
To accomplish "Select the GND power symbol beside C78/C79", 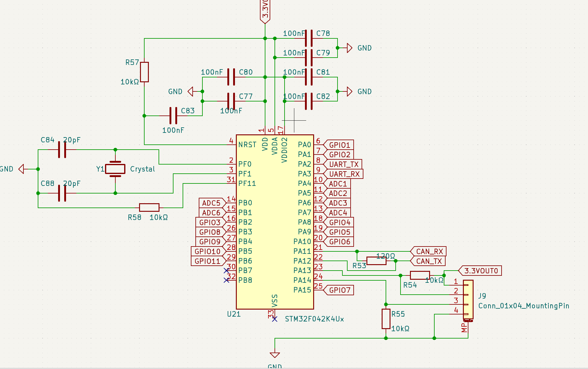I will click(x=349, y=48).
